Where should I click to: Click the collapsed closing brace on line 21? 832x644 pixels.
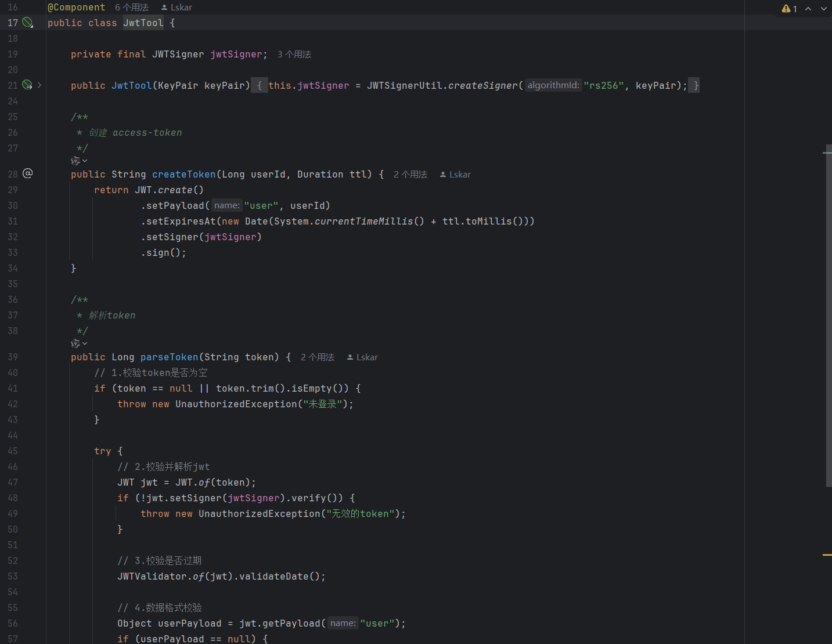tap(694, 85)
